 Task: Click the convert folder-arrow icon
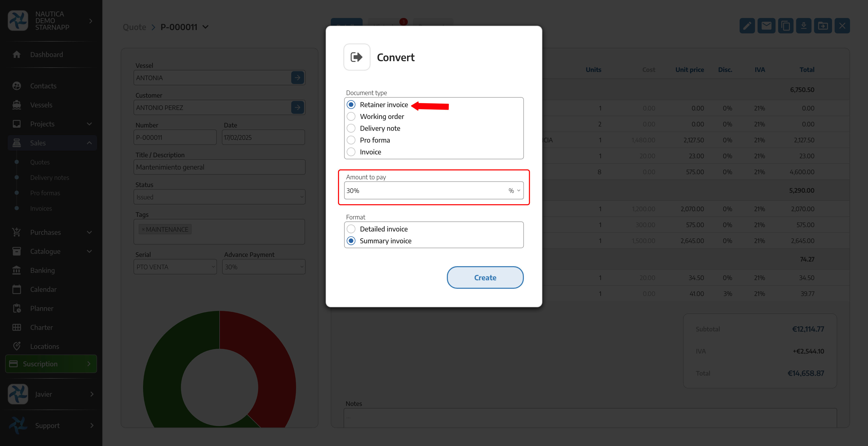point(823,26)
